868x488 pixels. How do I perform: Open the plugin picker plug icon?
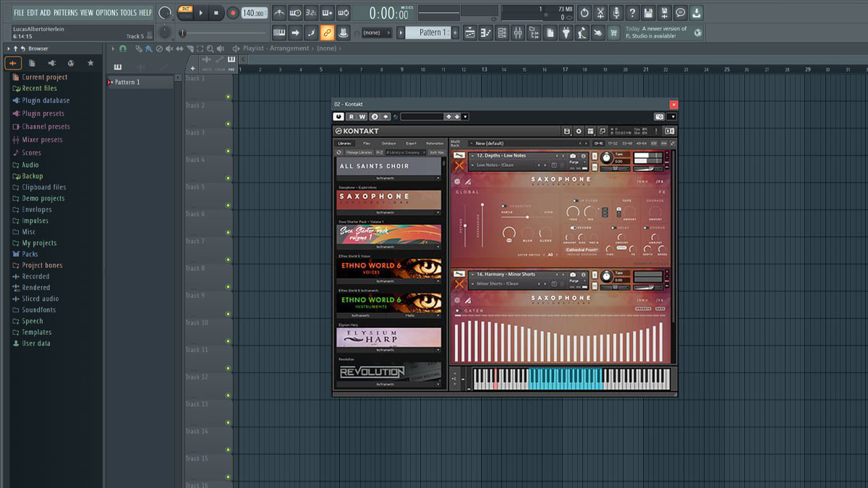(x=565, y=33)
